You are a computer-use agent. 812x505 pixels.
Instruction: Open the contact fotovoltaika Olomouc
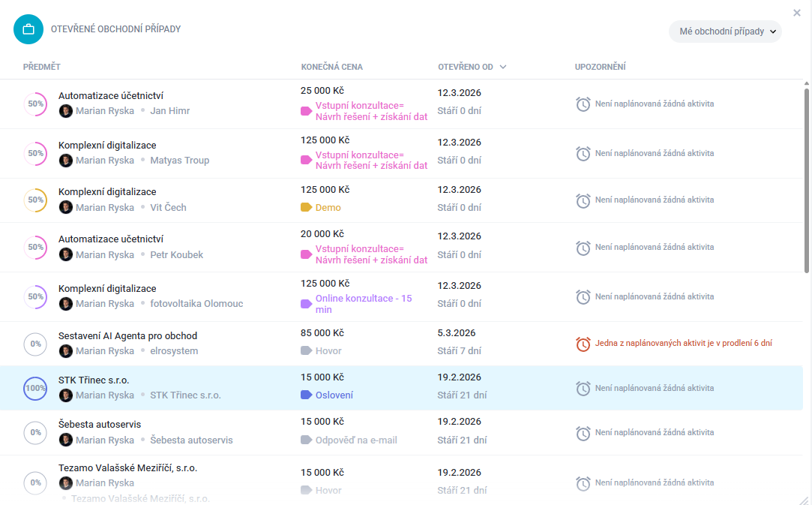coord(196,304)
